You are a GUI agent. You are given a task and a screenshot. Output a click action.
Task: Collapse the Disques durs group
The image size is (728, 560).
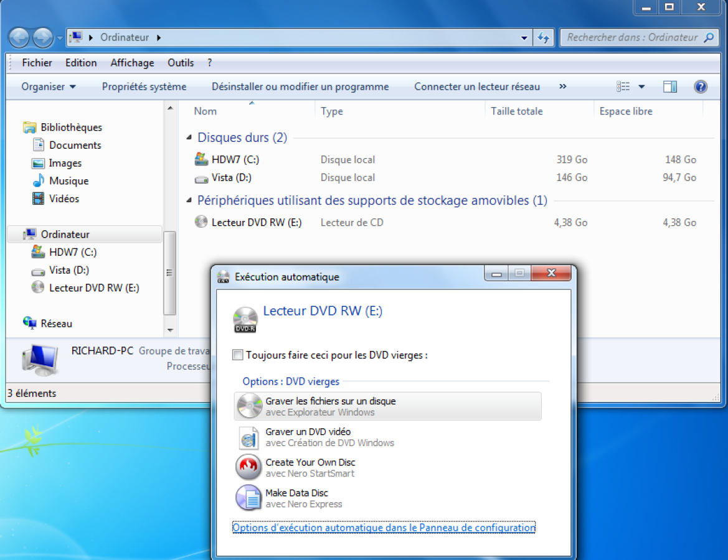[x=189, y=138]
